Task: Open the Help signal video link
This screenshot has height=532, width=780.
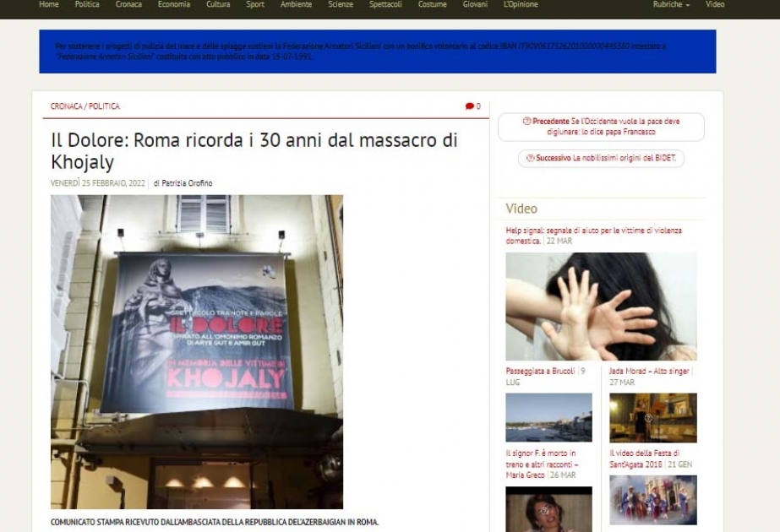Action: 593,235
